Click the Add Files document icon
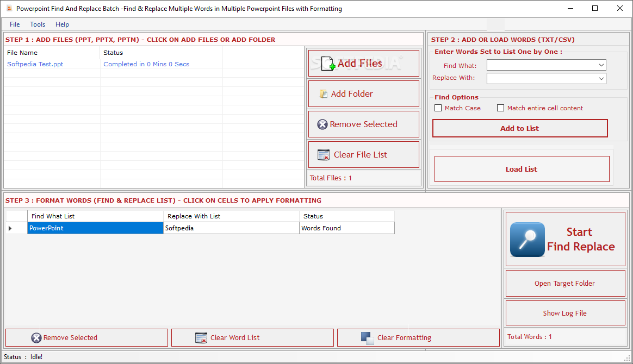Viewport: 633px width, 364px height. point(328,64)
